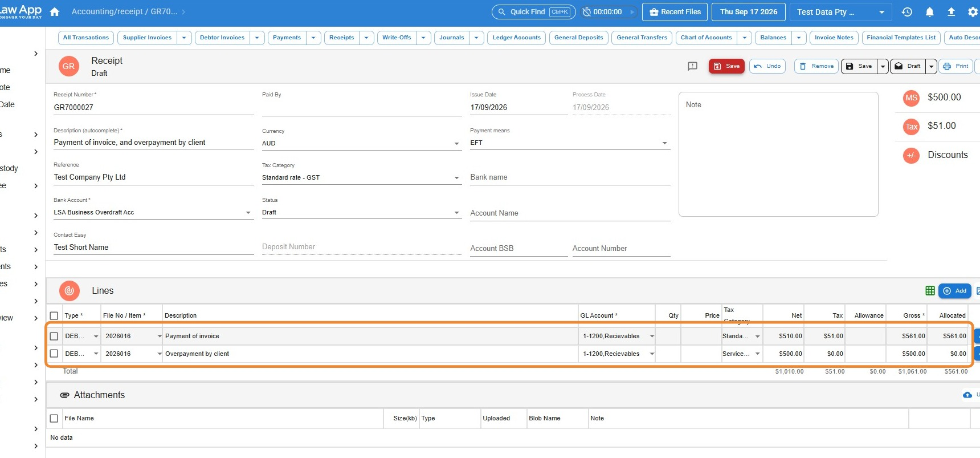Open the comment note icon
Viewport: 980px width, 458px height.
692,66
